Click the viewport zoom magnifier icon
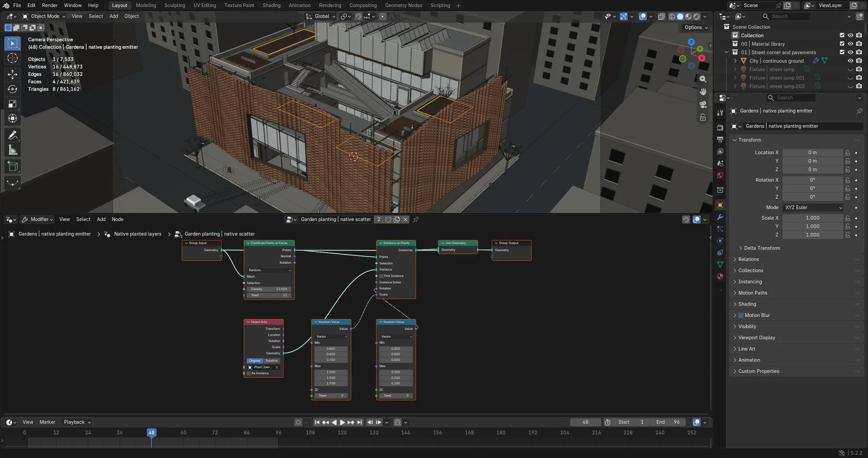This screenshot has width=868, height=458. 703,79
